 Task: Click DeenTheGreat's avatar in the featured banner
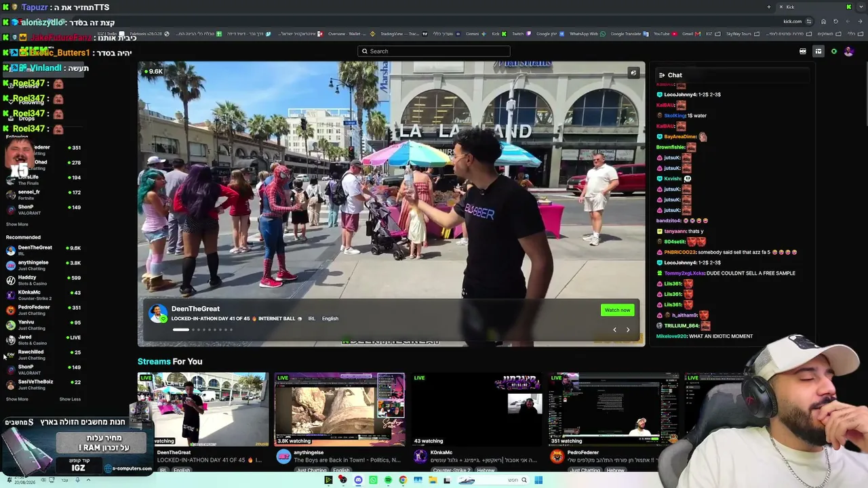click(158, 314)
